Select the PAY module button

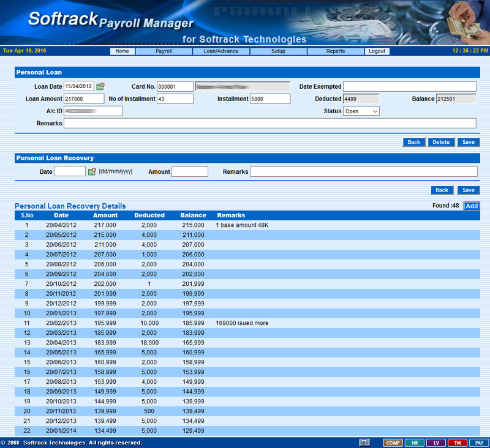coord(479,442)
